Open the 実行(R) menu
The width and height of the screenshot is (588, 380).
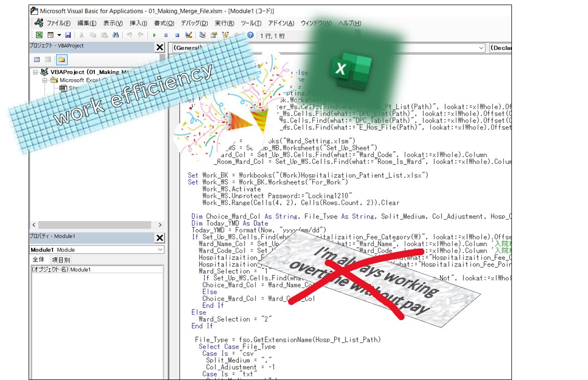pos(224,23)
